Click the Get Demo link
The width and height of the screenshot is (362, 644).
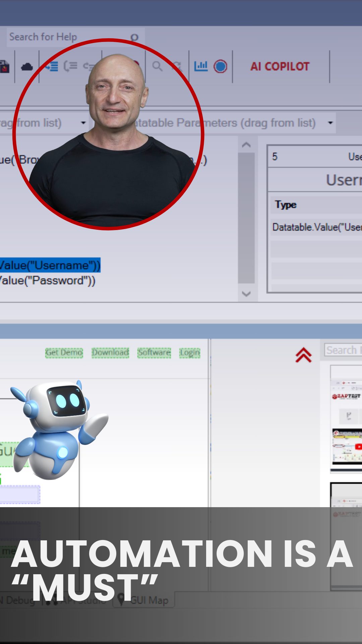point(64,353)
